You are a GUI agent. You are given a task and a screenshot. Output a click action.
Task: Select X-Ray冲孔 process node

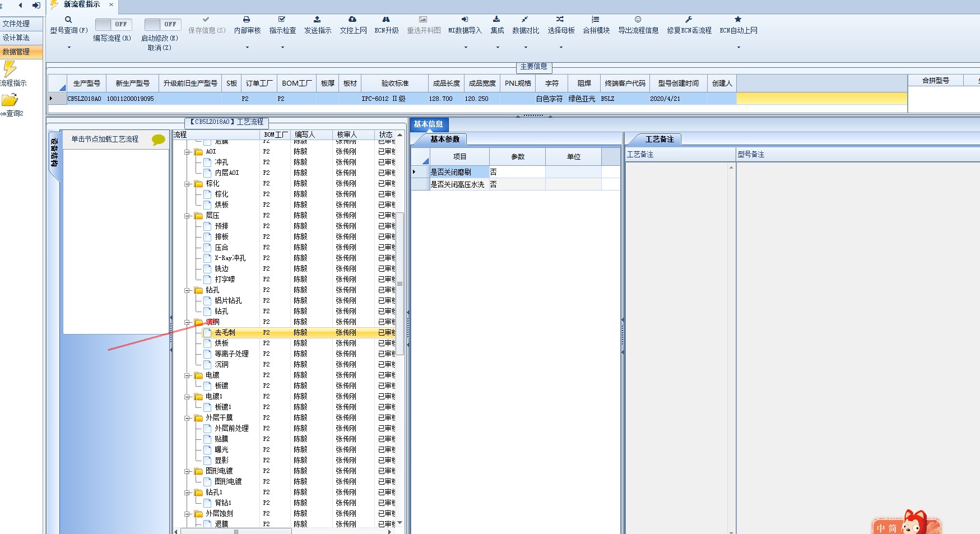pyautogui.click(x=230, y=258)
